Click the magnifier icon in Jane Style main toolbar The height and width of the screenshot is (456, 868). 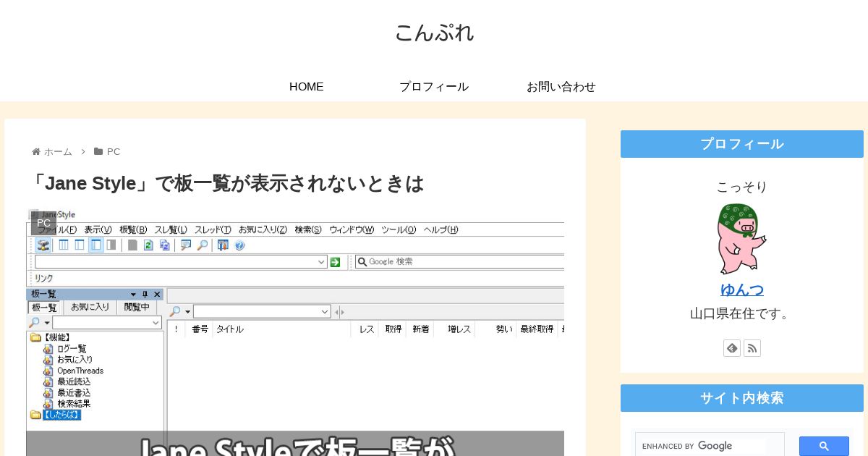pyautogui.click(x=202, y=245)
